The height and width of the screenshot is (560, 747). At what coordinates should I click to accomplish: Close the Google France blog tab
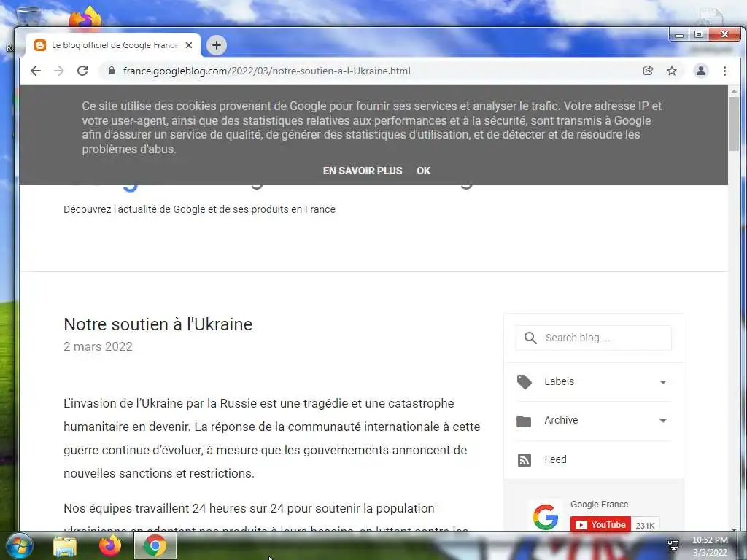[x=189, y=45]
